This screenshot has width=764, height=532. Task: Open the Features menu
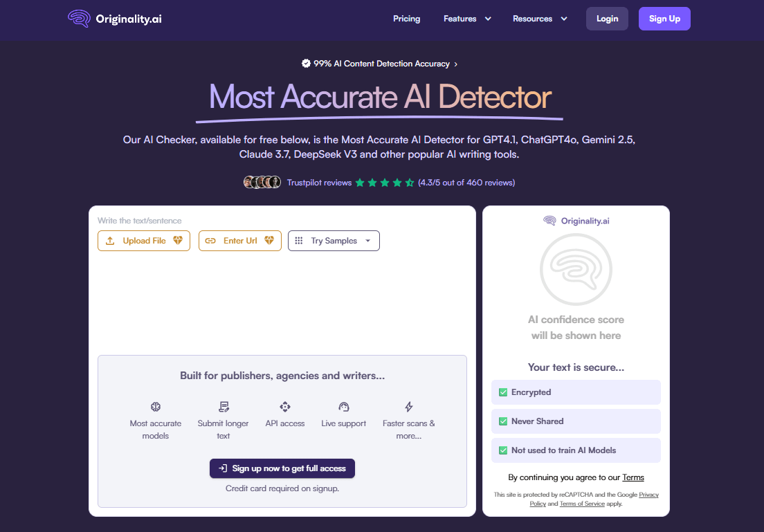coord(460,19)
